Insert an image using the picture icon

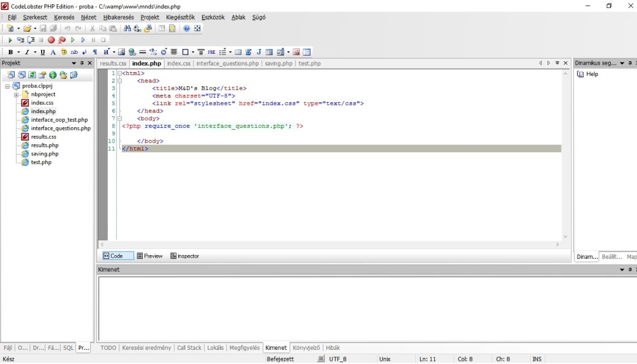tap(121, 53)
